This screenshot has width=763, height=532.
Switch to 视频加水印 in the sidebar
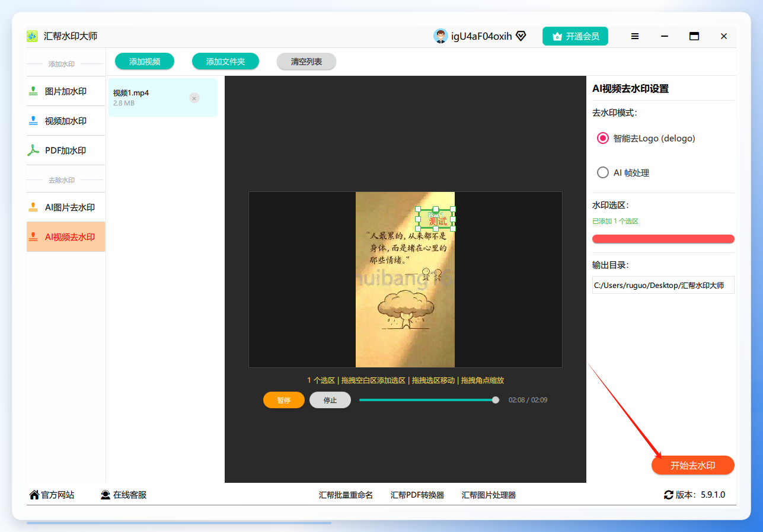[x=66, y=121]
